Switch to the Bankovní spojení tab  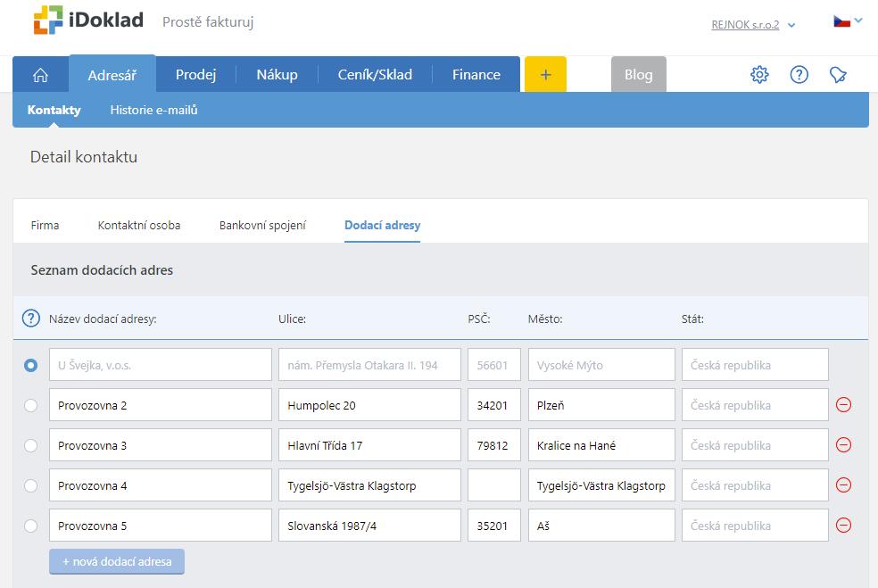pyautogui.click(x=262, y=225)
